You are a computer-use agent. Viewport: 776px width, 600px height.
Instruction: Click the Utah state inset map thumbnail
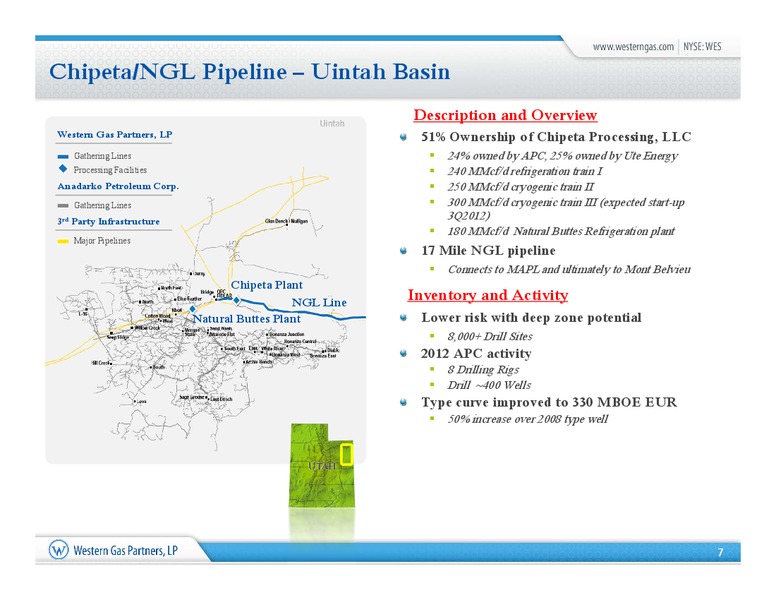pos(322,465)
